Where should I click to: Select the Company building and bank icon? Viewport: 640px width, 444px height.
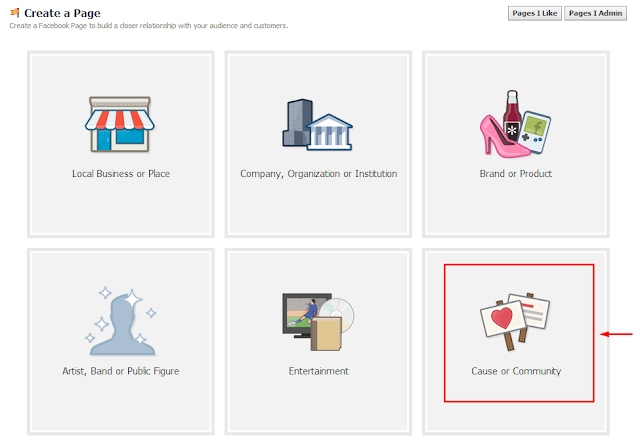(x=318, y=125)
